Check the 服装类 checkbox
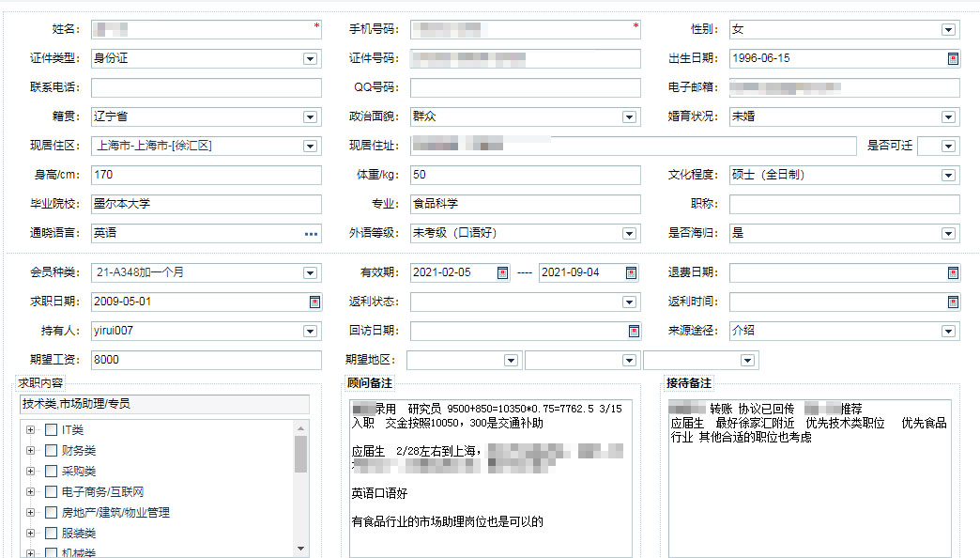980x558 pixels. (52, 533)
